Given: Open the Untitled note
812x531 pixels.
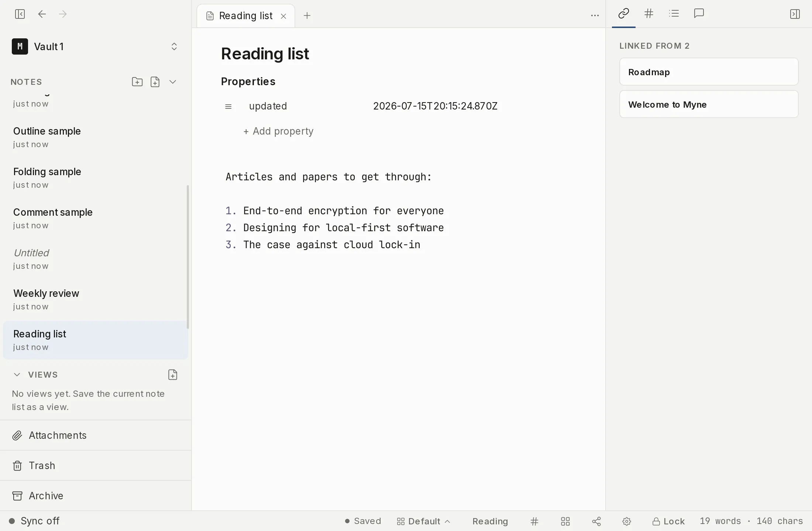Looking at the screenshot, I should (x=95, y=259).
